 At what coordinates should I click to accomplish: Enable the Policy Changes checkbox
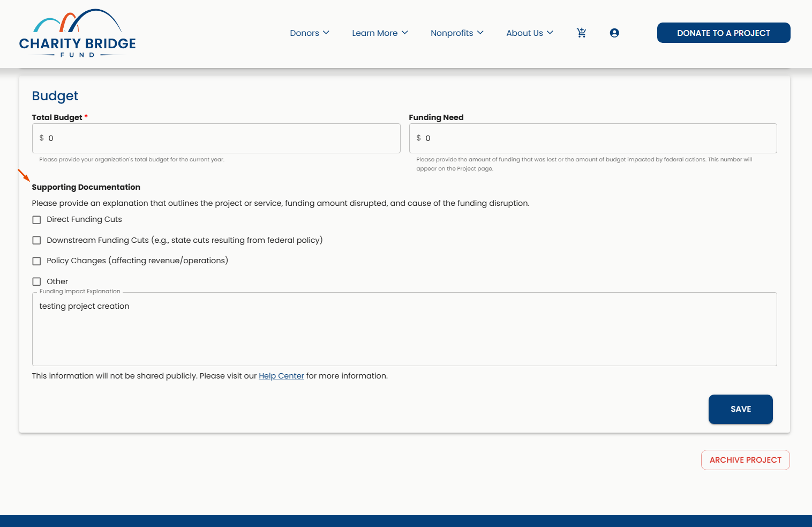pos(36,261)
